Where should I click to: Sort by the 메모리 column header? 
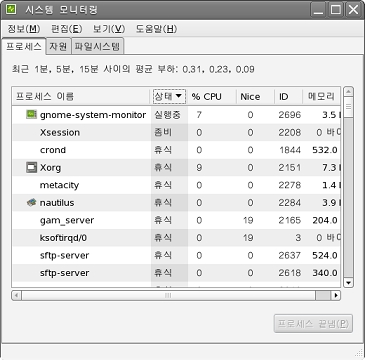click(321, 97)
